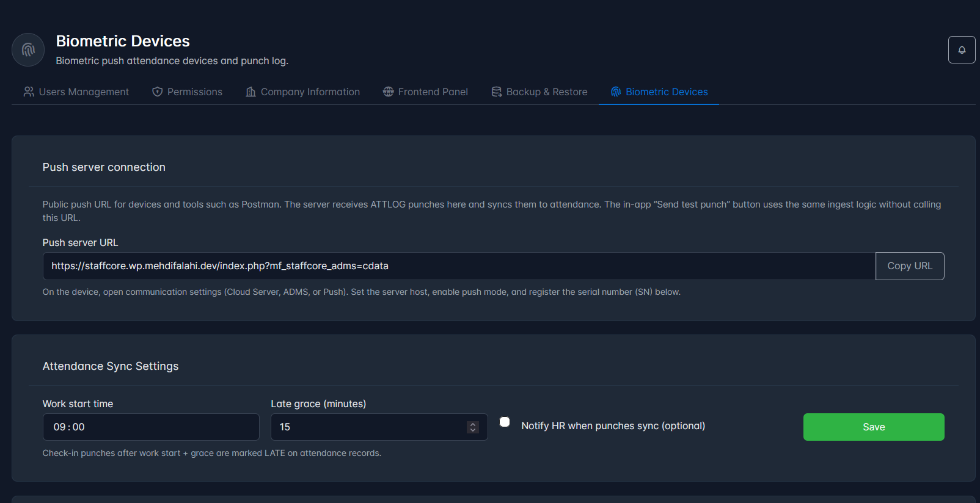This screenshot has width=980, height=503.
Task: Click the Biometric Devices tab fingerprint icon
Action: point(615,92)
